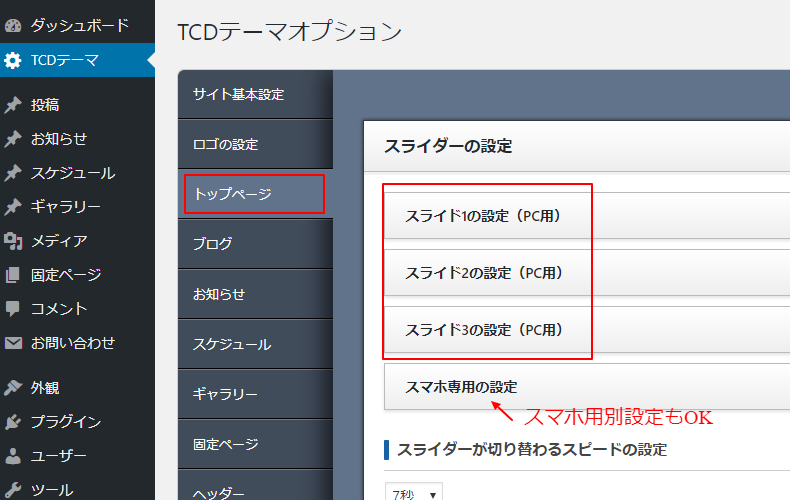Click the paintbrush icon beside 外観
The height and width of the screenshot is (500, 790).
(13, 388)
